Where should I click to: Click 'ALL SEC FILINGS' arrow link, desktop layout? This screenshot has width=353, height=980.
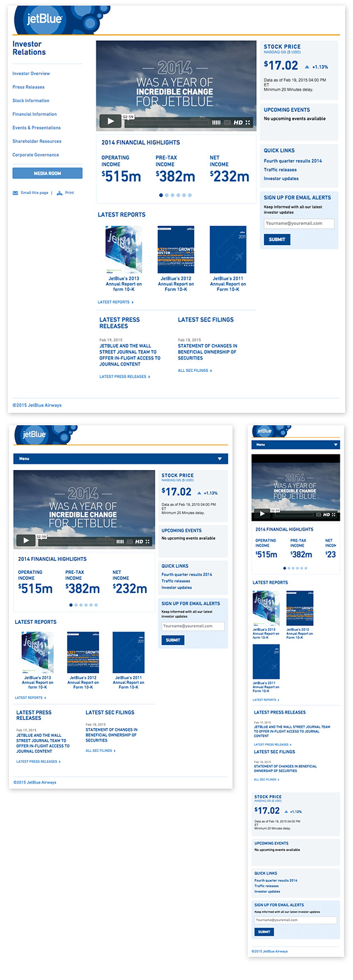pos(195,371)
